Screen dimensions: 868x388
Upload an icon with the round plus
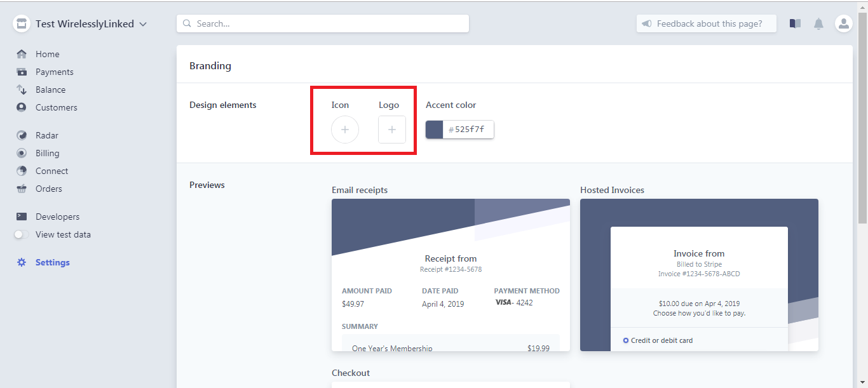(x=345, y=130)
